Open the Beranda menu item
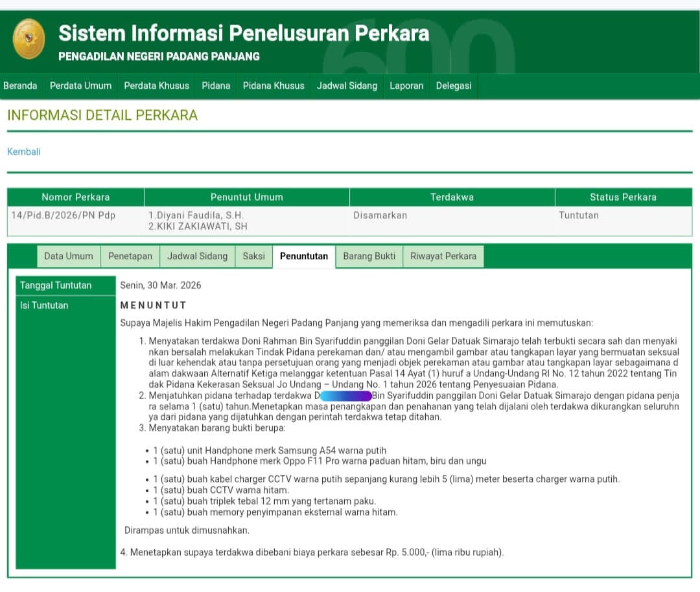The height and width of the screenshot is (592, 700). [x=21, y=85]
